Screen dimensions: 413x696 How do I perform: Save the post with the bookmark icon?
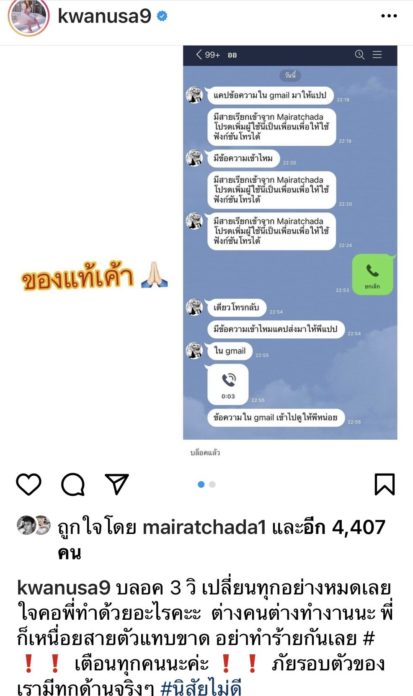[385, 484]
